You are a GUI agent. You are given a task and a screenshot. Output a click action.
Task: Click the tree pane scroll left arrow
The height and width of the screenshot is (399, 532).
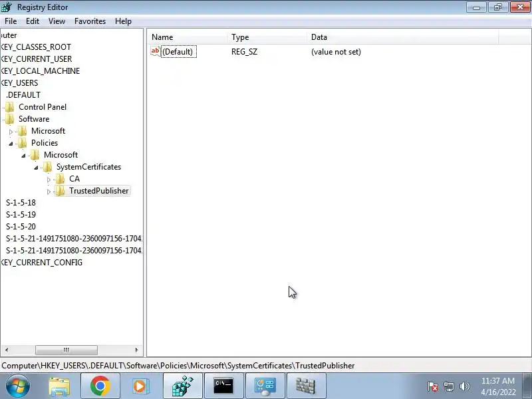pyautogui.click(x=7, y=350)
